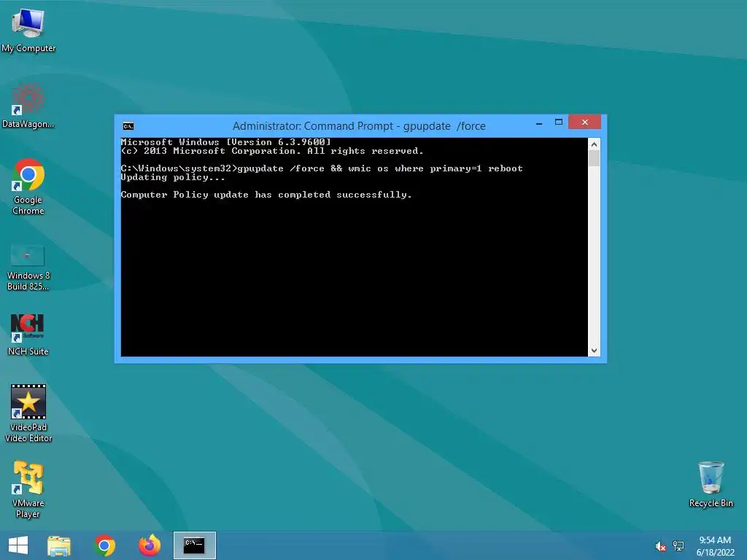Viewport: 747px width, 560px height.
Task: Click the network tray icon
Action: (x=678, y=546)
